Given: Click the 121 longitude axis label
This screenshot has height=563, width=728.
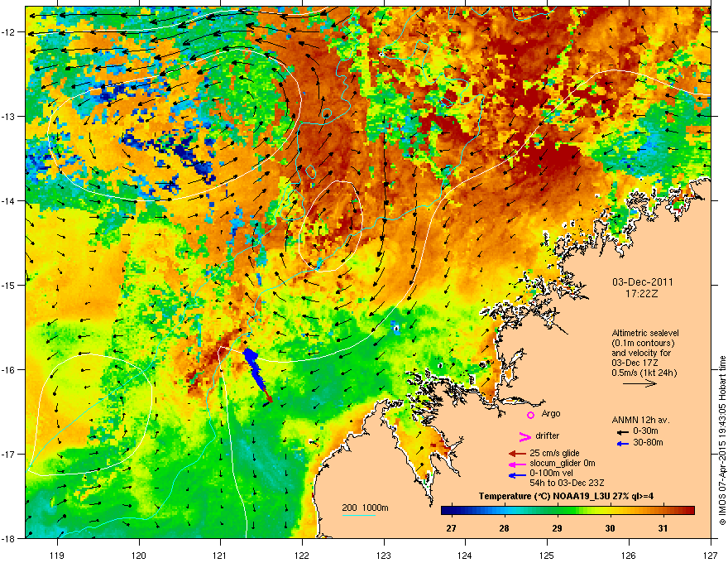Looking at the screenshot, I should pos(220,555).
